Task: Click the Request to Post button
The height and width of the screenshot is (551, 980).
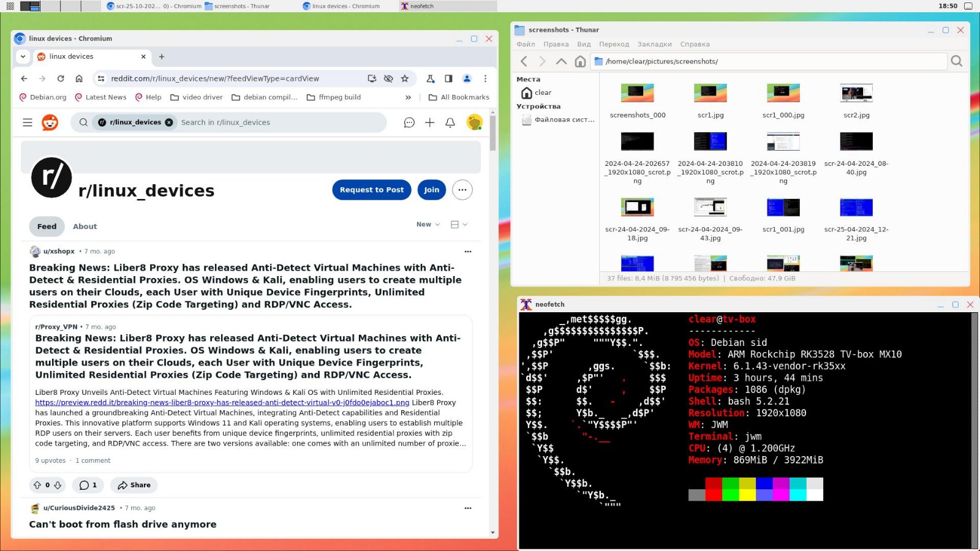Action: click(x=372, y=190)
